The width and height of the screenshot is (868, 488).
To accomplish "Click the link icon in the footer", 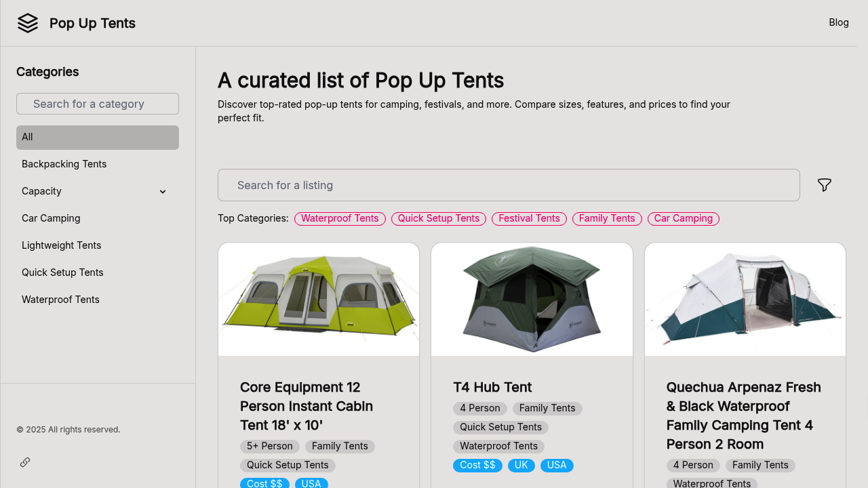I will pos(24,462).
